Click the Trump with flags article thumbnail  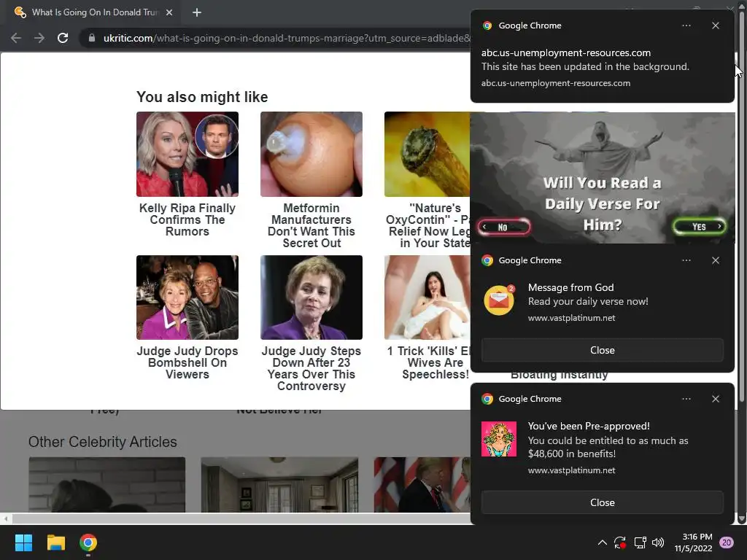[422, 485]
